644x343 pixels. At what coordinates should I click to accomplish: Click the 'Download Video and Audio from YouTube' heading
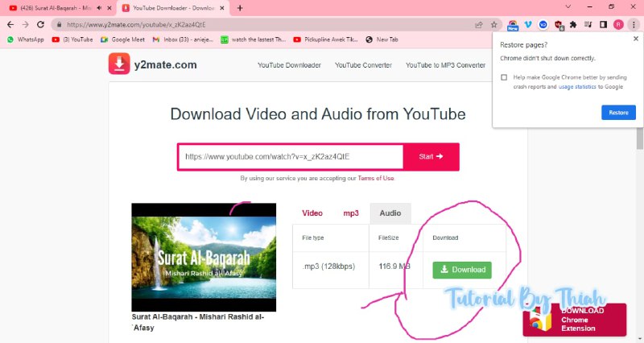318,114
